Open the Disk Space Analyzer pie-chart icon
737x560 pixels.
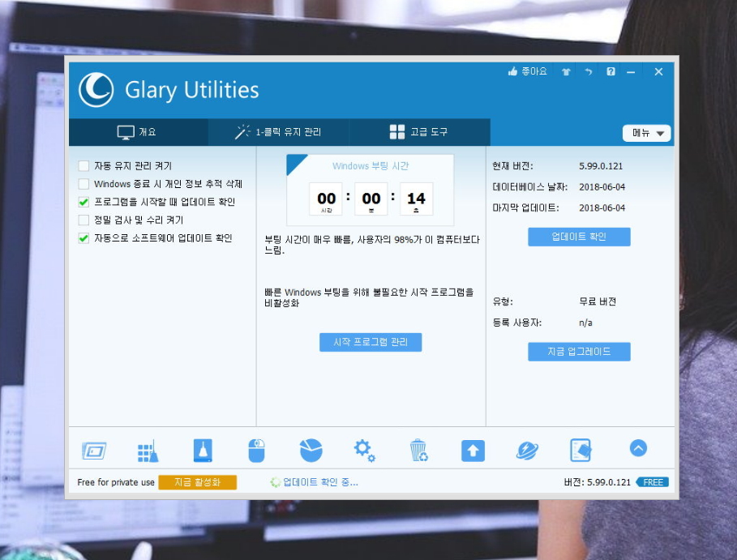click(x=311, y=450)
